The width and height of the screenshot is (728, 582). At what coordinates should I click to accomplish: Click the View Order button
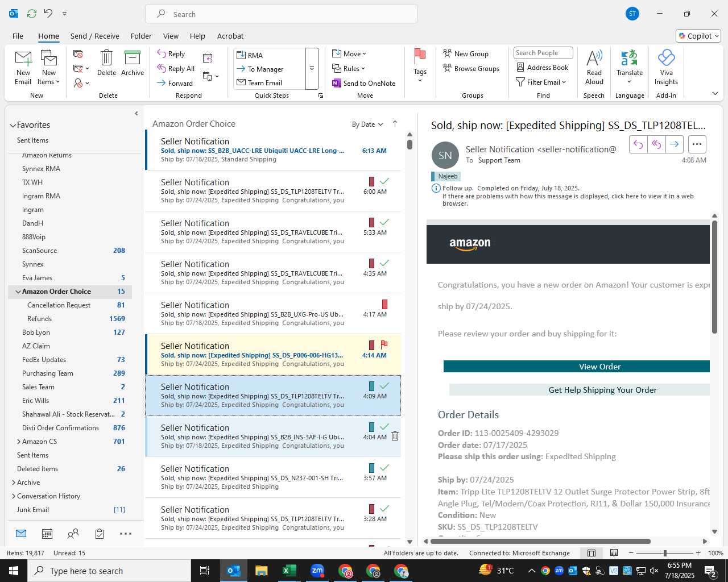tap(577, 367)
